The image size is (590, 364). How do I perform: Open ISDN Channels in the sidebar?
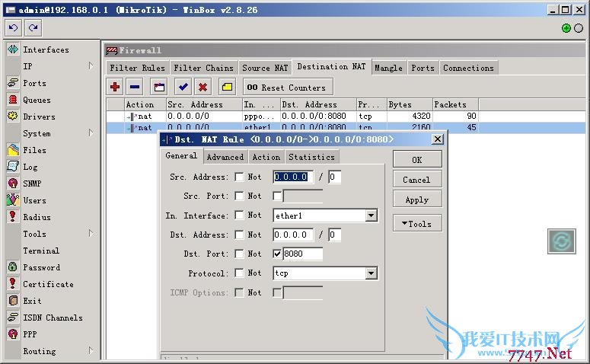53,318
